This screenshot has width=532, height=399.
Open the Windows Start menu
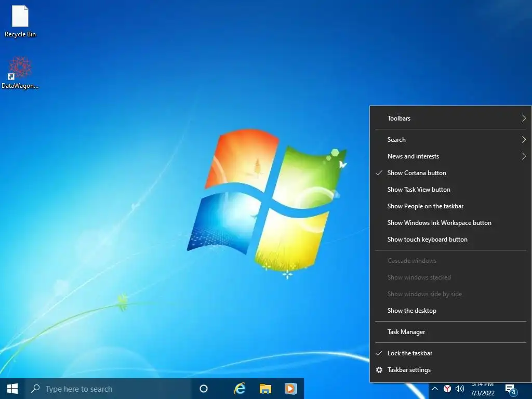[12, 389]
